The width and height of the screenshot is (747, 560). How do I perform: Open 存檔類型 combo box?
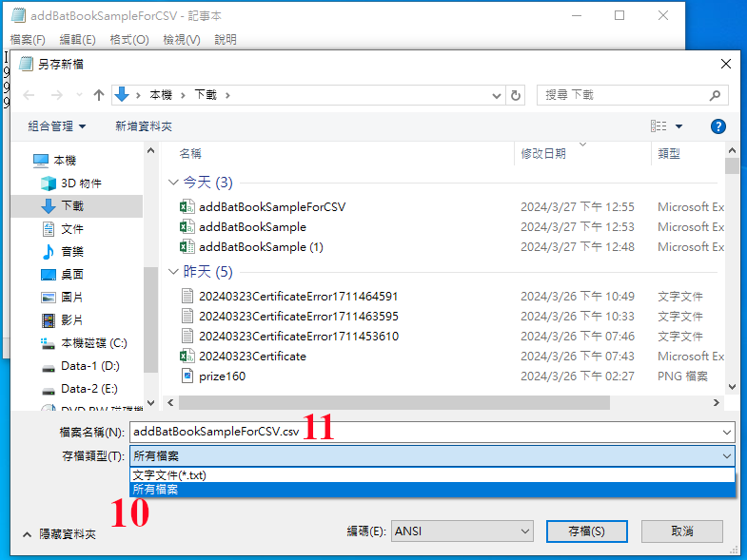coord(432,456)
